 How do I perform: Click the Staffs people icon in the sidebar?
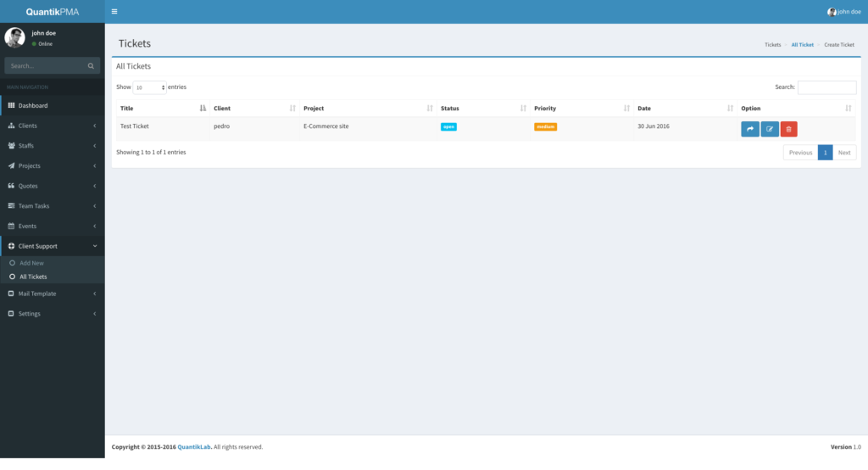[x=11, y=146]
